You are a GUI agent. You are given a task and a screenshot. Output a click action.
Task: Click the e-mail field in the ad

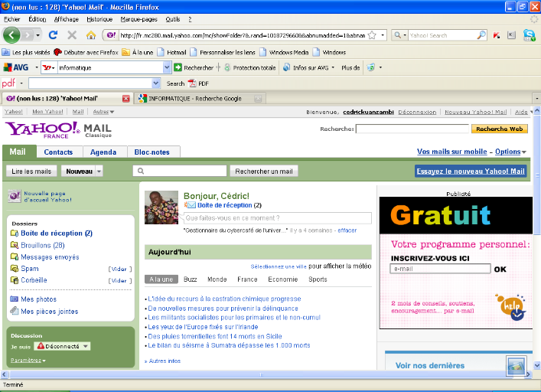[440, 269]
